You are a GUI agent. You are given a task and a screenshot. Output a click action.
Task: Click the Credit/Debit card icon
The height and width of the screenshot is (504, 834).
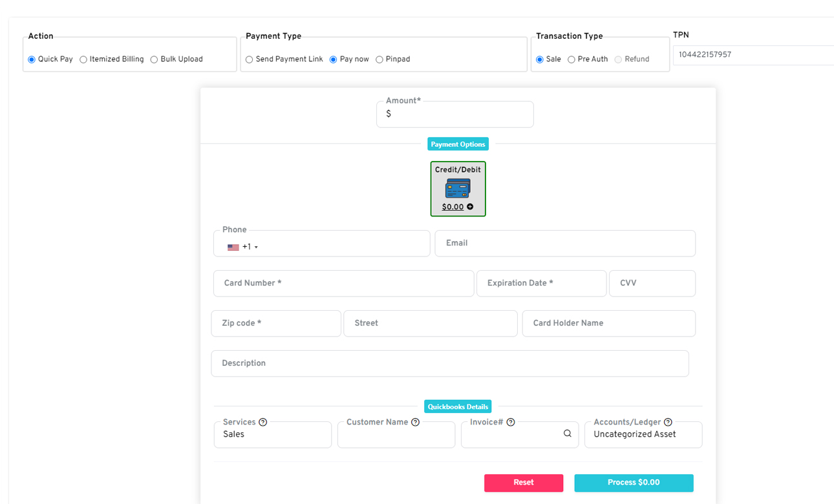pos(458,188)
